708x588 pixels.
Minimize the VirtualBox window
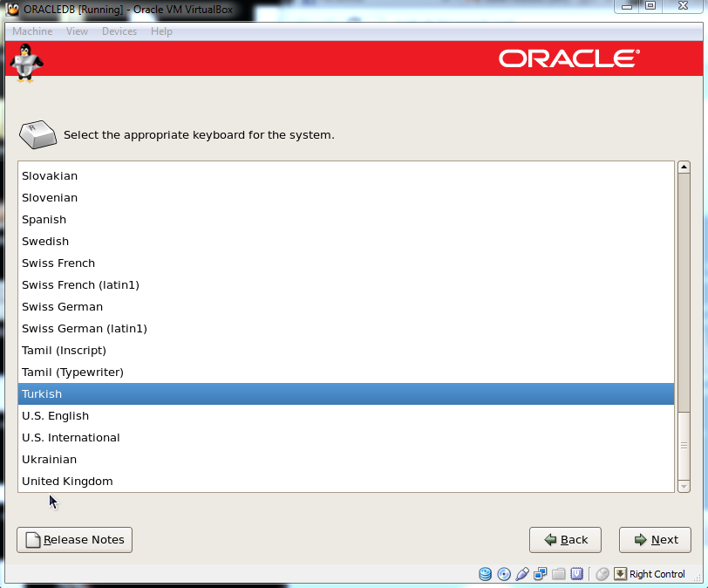[627, 6]
